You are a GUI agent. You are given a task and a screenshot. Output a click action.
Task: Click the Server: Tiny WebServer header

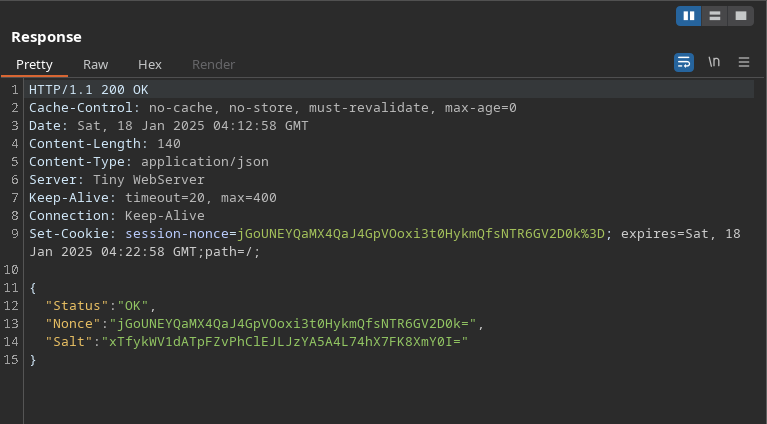pyautogui.click(x=116, y=180)
